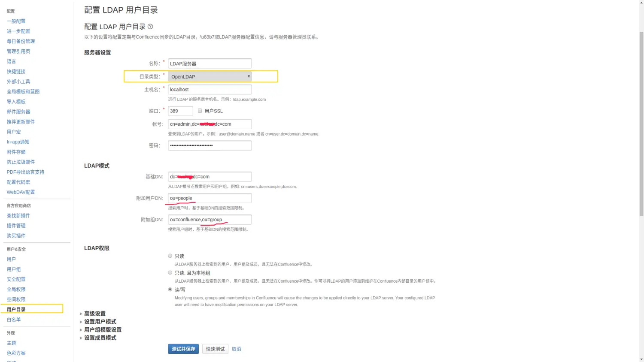Click the scrollbar down arrow
Image resolution: width=644 pixels, height=362 pixels.
pos(641,359)
